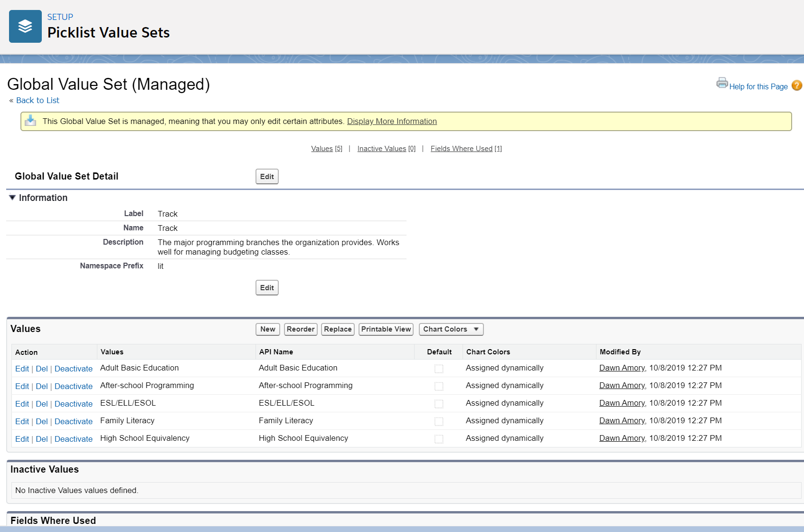This screenshot has height=532, width=804.
Task: Click New to add a value
Action: (x=267, y=329)
